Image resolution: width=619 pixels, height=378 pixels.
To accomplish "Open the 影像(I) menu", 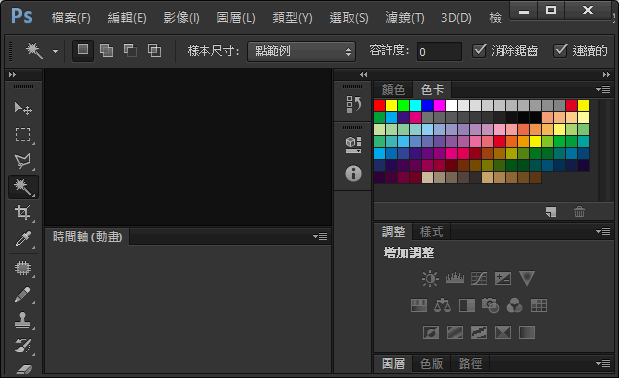I will coord(182,18).
